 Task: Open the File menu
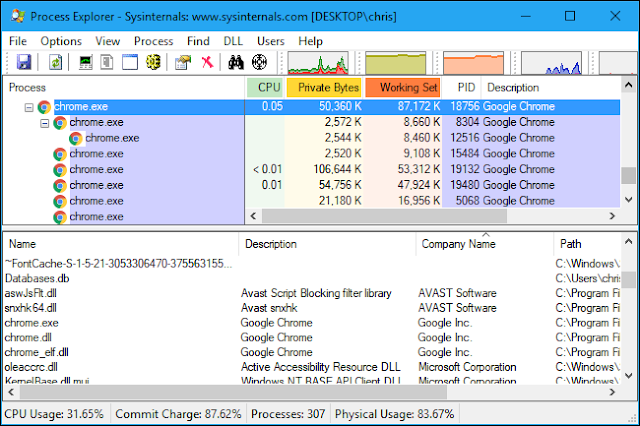pyautogui.click(x=18, y=41)
